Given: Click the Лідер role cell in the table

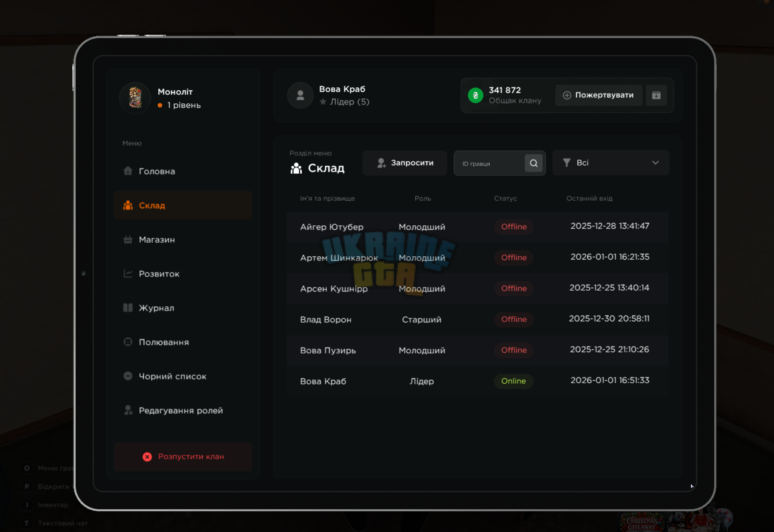Looking at the screenshot, I should click(422, 381).
